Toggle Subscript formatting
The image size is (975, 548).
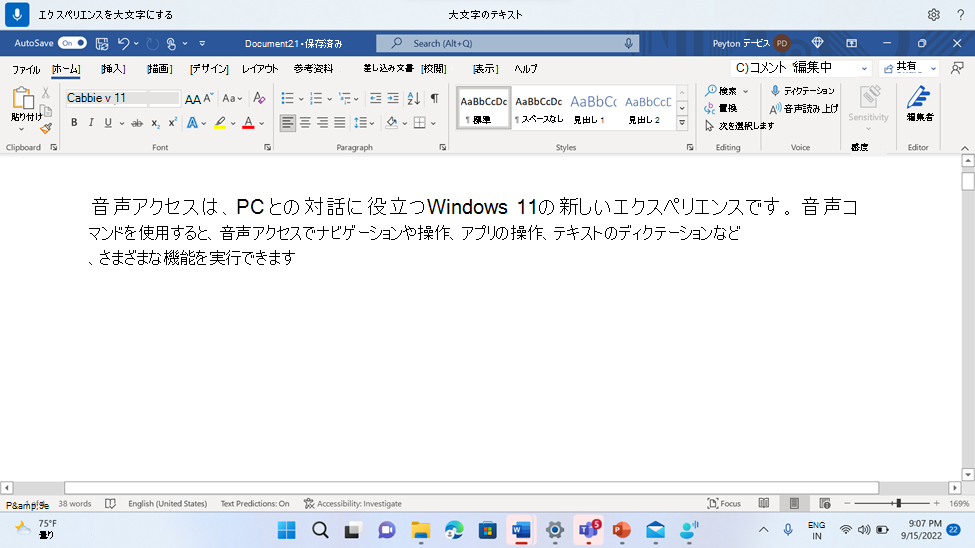(155, 123)
